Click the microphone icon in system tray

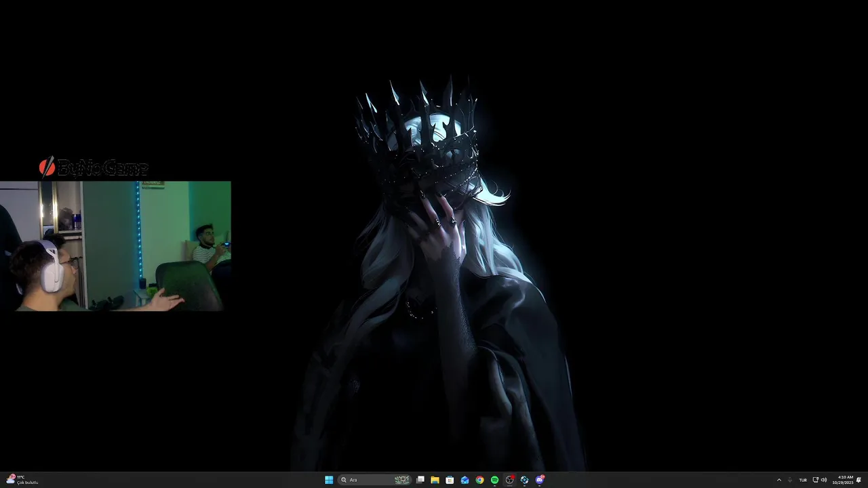[789, 480]
